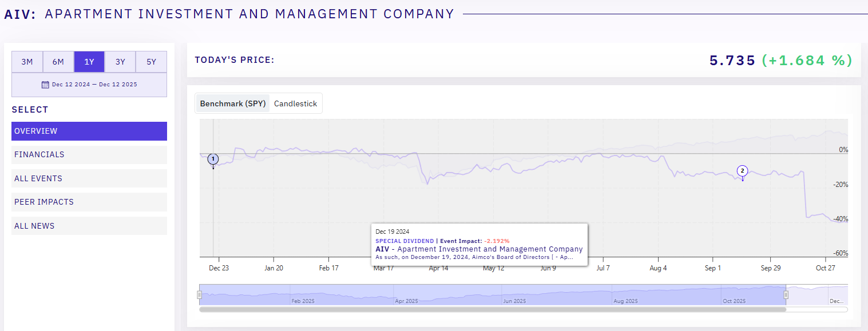Open the FINANCIALS section
868x331 pixels.
(89, 154)
